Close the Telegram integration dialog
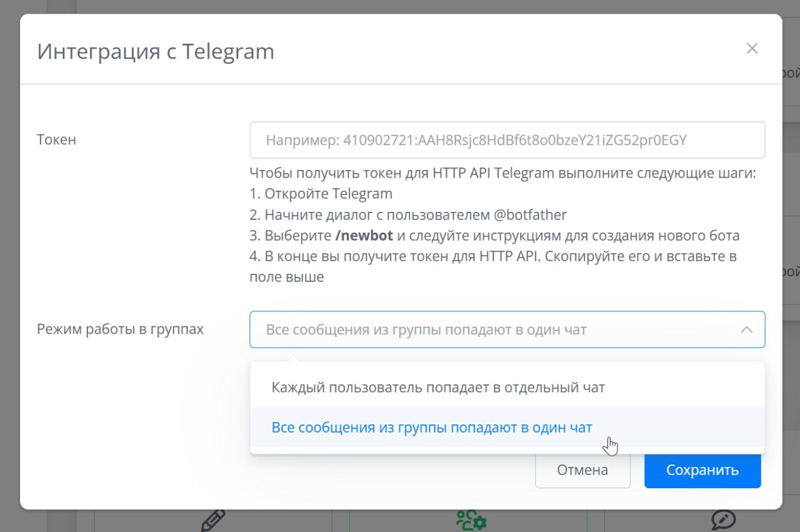The width and height of the screenshot is (800, 532). [x=752, y=49]
